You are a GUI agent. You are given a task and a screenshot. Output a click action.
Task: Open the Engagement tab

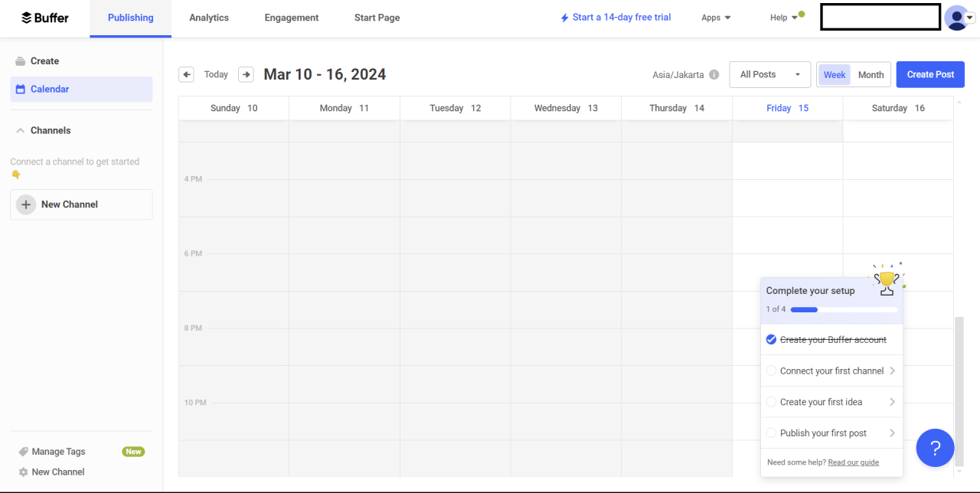point(292,18)
